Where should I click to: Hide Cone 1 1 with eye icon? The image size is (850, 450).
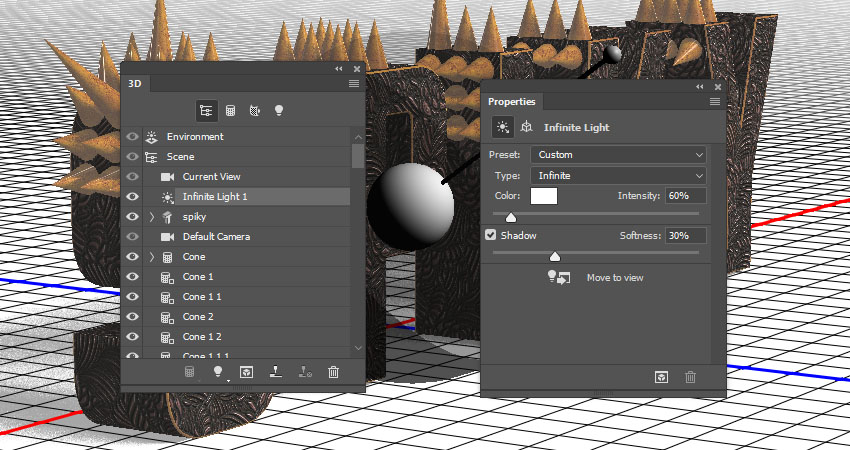tap(132, 297)
